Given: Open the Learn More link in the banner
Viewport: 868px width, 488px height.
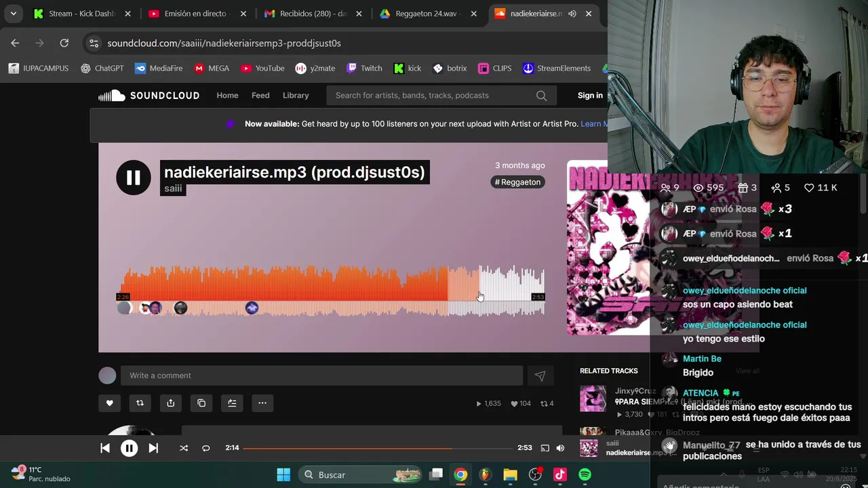Looking at the screenshot, I should [x=594, y=124].
